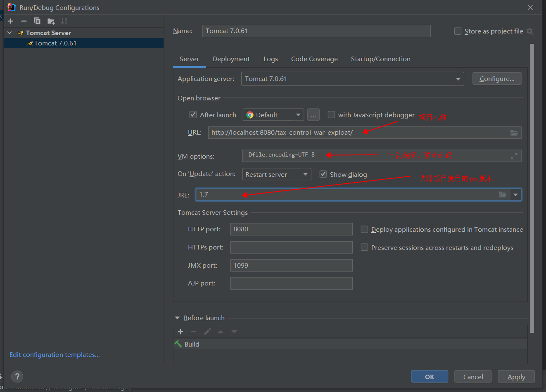Add a new configuration with the plus icon

[10, 21]
